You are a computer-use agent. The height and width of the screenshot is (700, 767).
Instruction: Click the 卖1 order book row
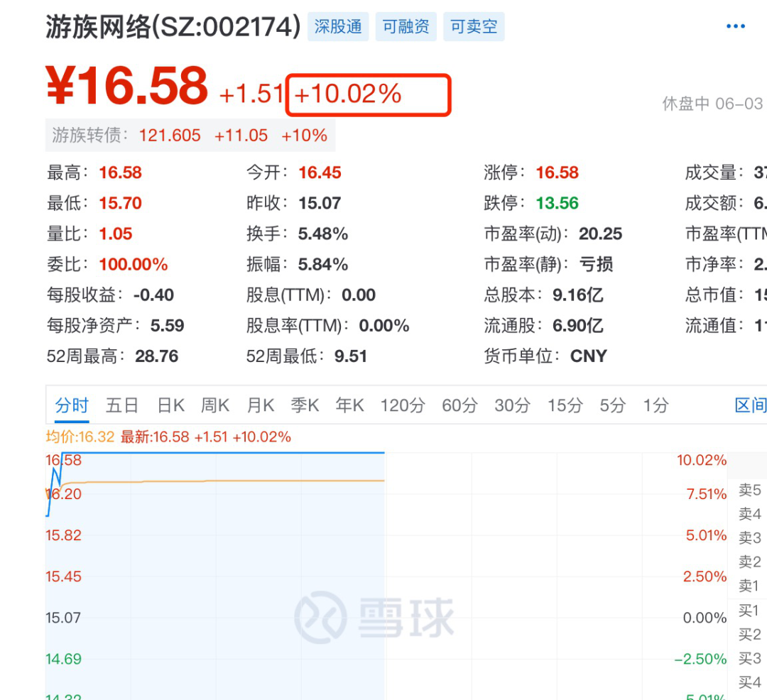pos(750,586)
